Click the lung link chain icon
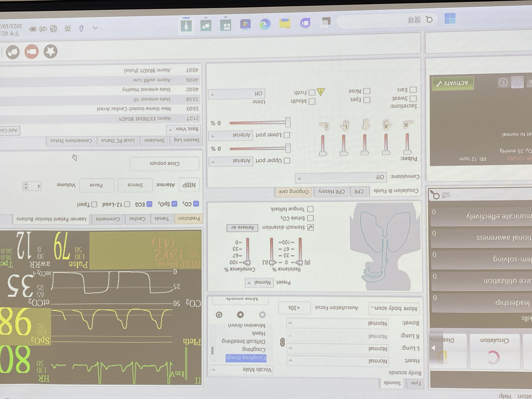This screenshot has height=399, width=532. [282, 342]
